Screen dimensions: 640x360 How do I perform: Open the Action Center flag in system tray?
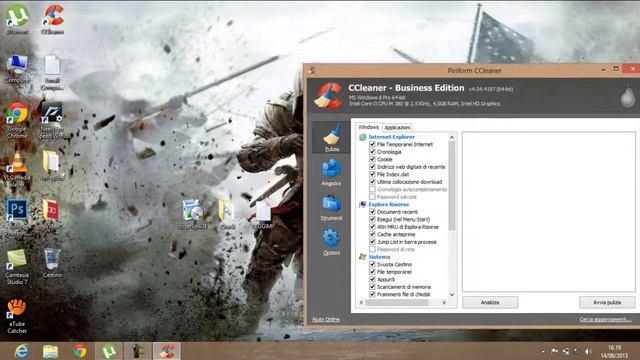(x=554, y=351)
